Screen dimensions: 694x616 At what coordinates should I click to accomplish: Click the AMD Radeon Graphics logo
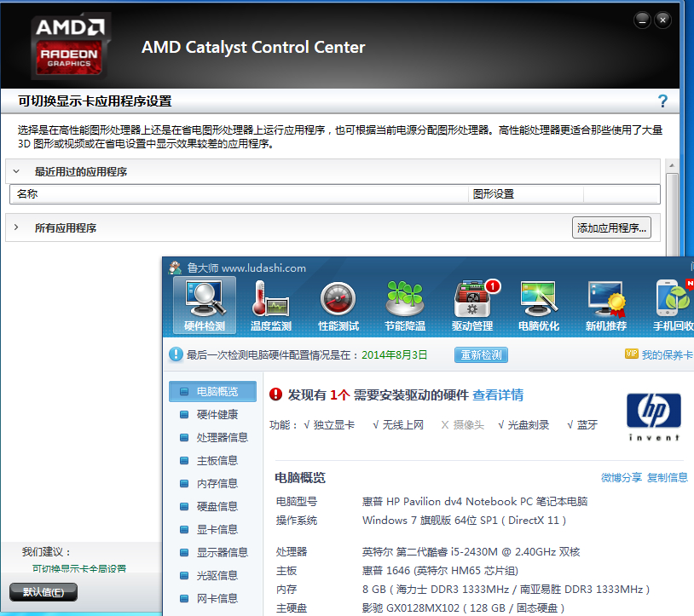click(70, 46)
